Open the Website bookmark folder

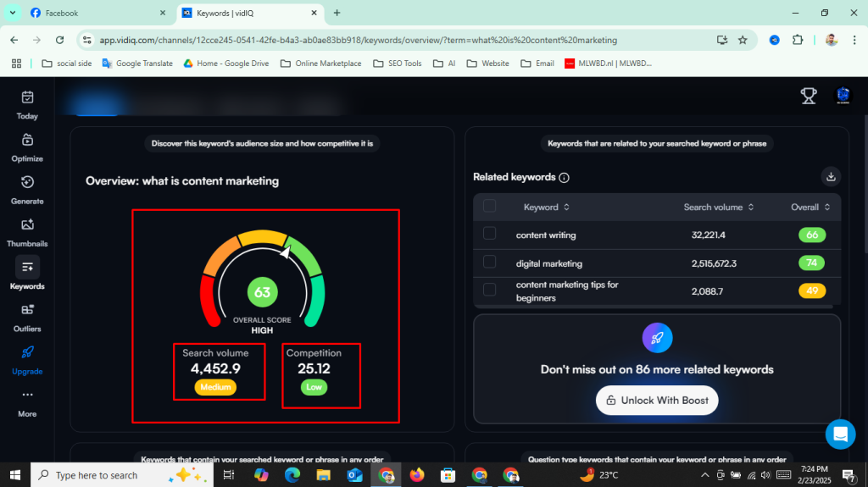point(488,64)
